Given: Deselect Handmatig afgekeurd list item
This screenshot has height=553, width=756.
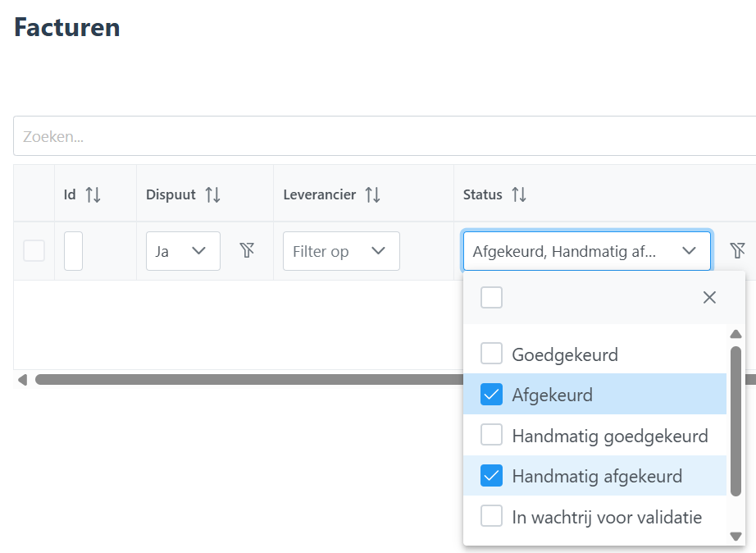Looking at the screenshot, I should pyautogui.click(x=596, y=476).
